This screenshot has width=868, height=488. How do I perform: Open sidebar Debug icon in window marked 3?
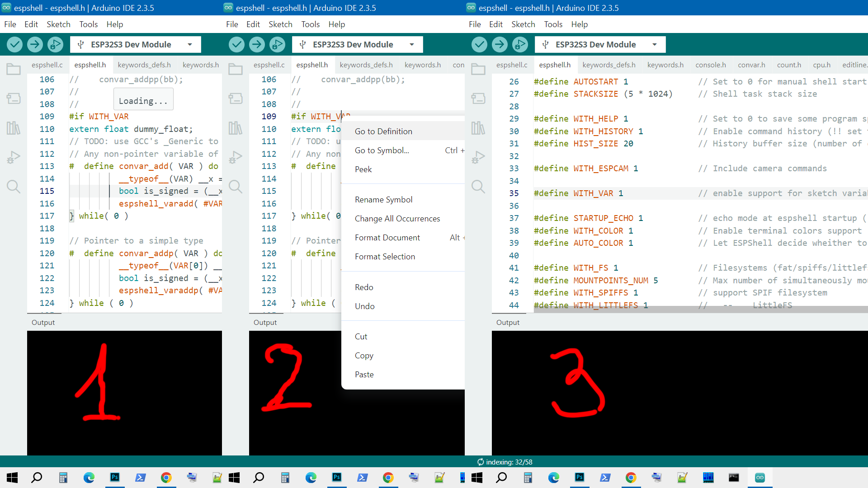point(478,157)
